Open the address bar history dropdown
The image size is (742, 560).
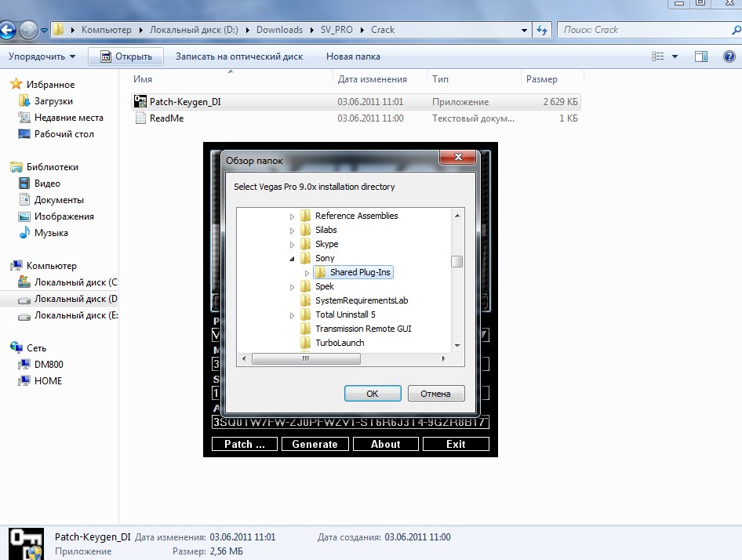[524, 31]
